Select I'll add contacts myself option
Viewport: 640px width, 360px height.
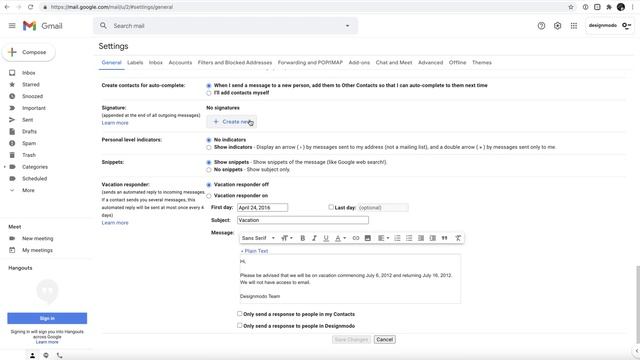tap(209, 93)
